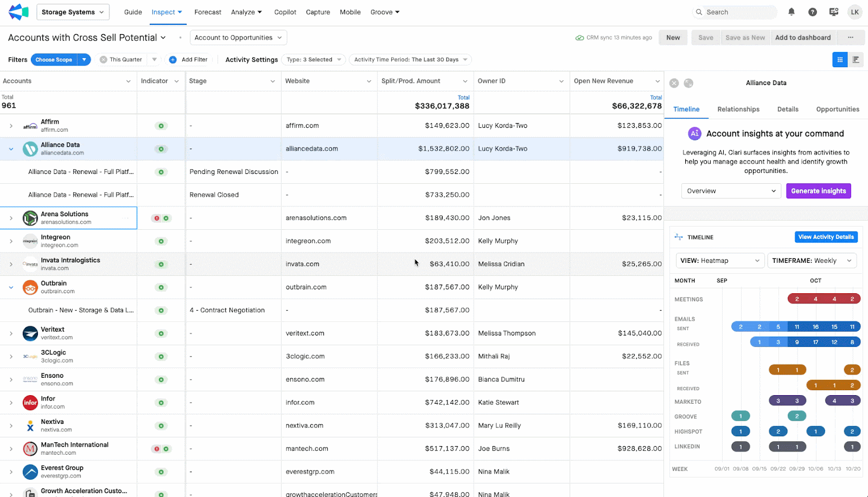Screen dimensions: 868x497
Task: Open the Split/Prod. Amount column menu
Action: tap(465, 81)
